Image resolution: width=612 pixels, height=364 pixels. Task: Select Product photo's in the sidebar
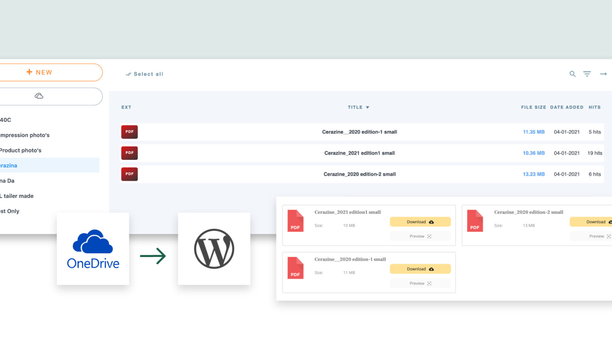click(x=21, y=150)
